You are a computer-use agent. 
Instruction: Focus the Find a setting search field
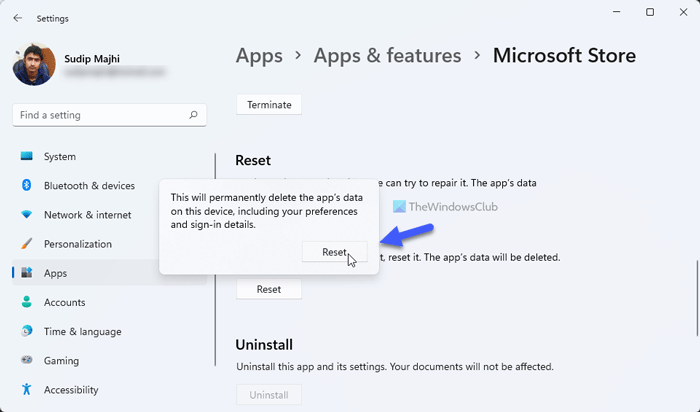click(100, 115)
